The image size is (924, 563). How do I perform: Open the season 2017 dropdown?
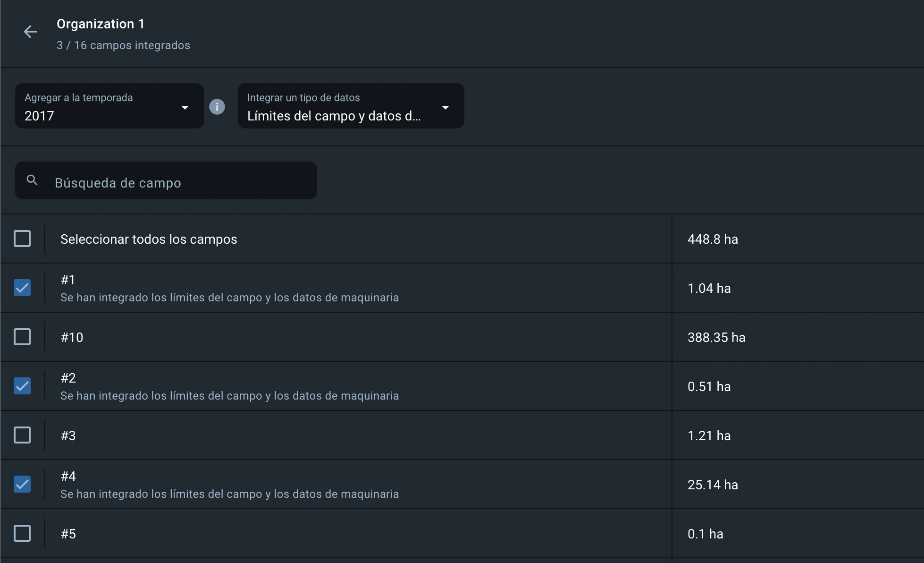tap(109, 106)
